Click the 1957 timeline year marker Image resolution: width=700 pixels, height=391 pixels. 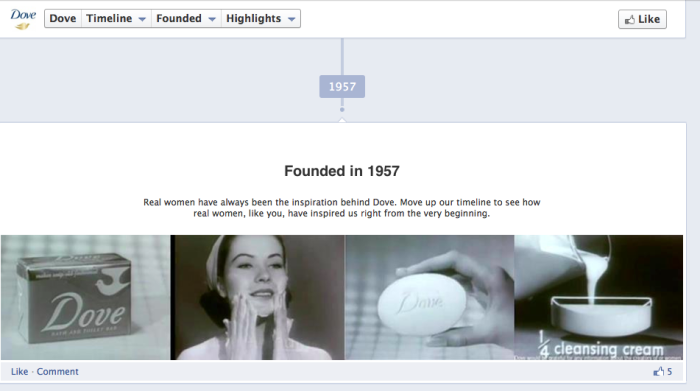[x=342, y=87]
